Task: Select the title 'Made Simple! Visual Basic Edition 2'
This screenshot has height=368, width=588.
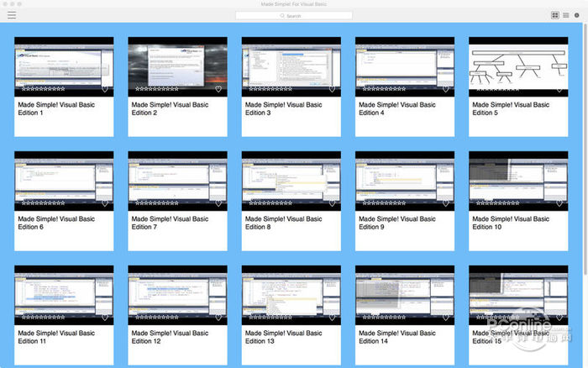Action: 170,108
